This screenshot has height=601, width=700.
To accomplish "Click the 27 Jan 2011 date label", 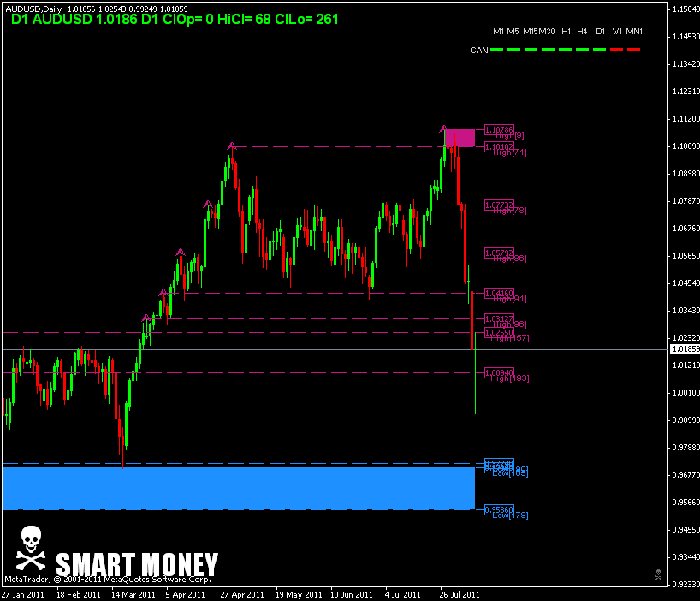I will [x=23, y=594].
